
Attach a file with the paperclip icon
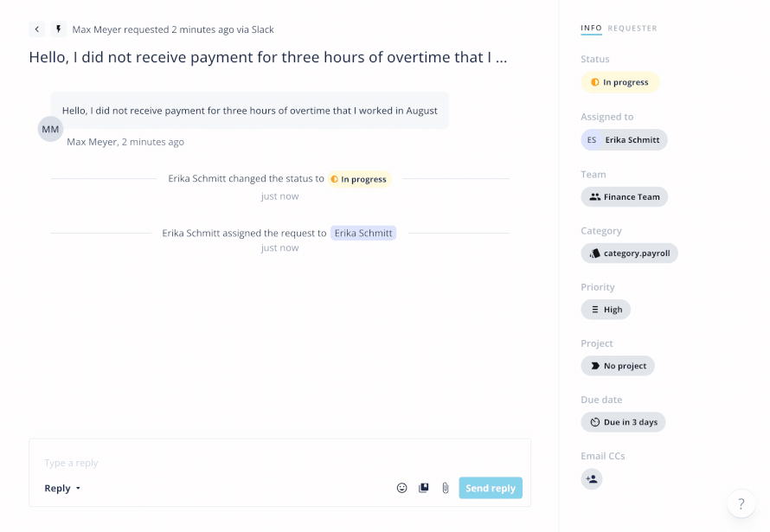(445, 488)
